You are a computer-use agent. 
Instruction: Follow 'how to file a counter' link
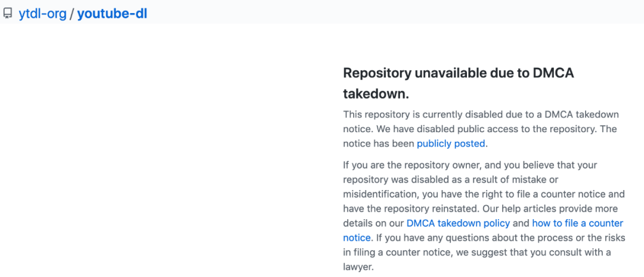point(577,223)
